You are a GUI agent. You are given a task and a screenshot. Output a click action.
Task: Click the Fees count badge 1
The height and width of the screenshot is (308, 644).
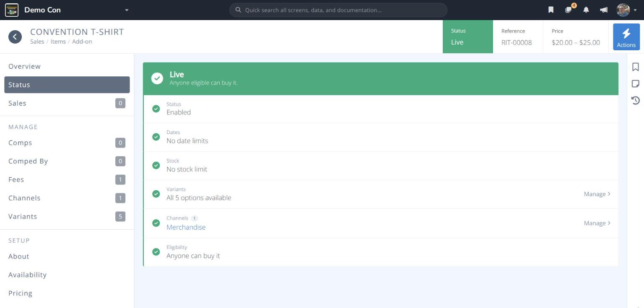120,180
